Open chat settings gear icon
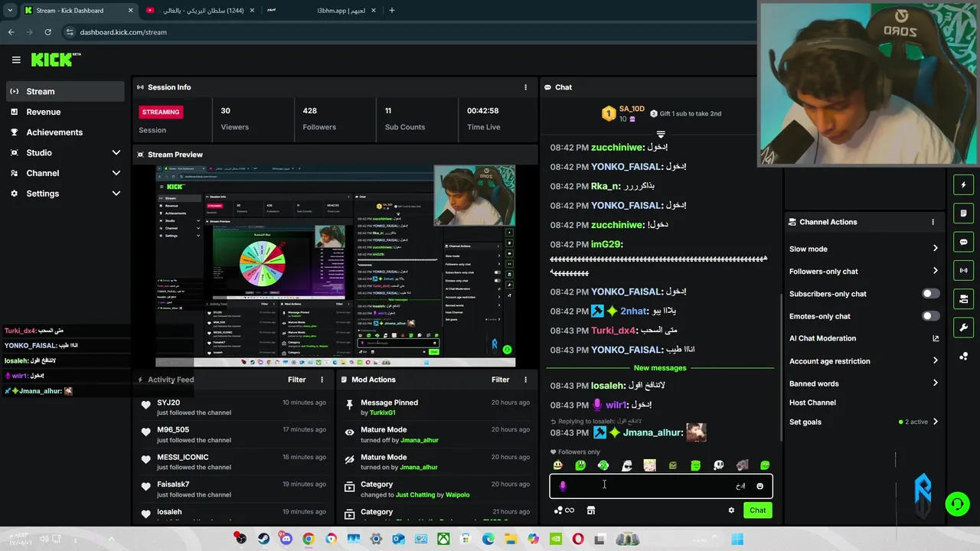The height and width of the screenshot is (551, 980). 731,510
